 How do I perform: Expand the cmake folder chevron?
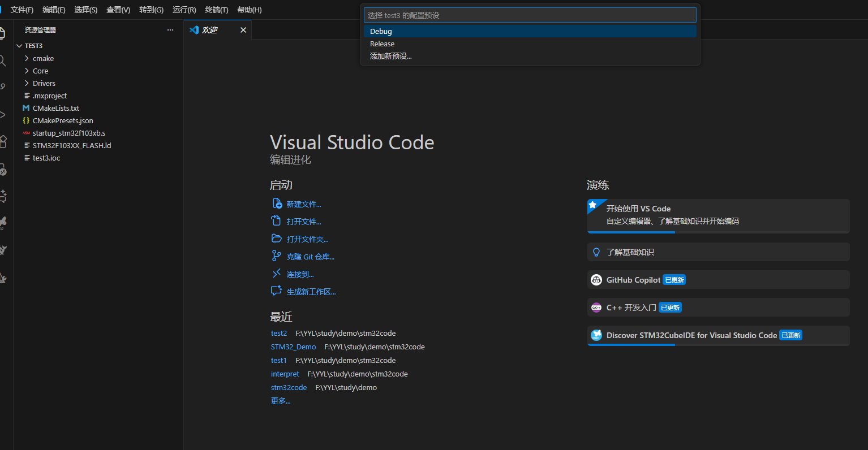pos(27,58)
